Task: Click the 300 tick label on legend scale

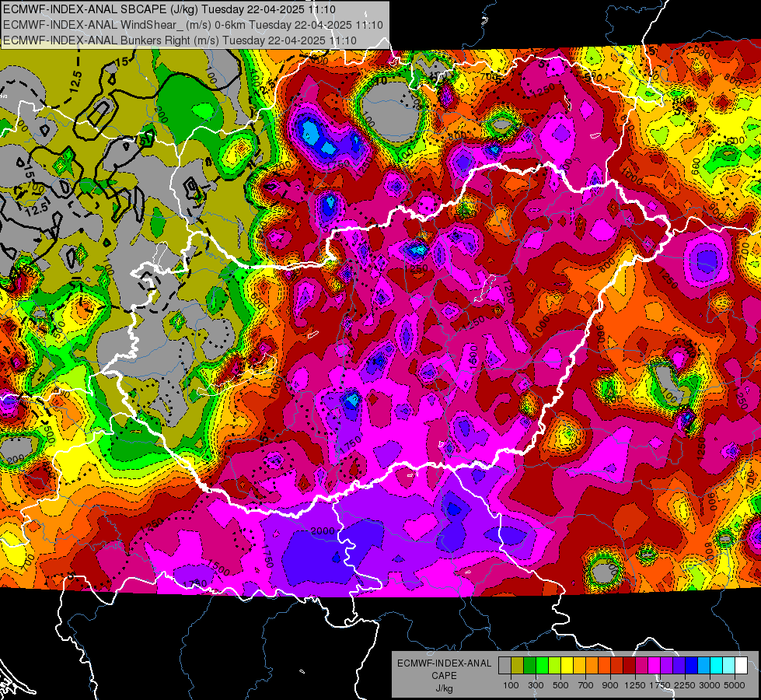Action: (536, 685)
